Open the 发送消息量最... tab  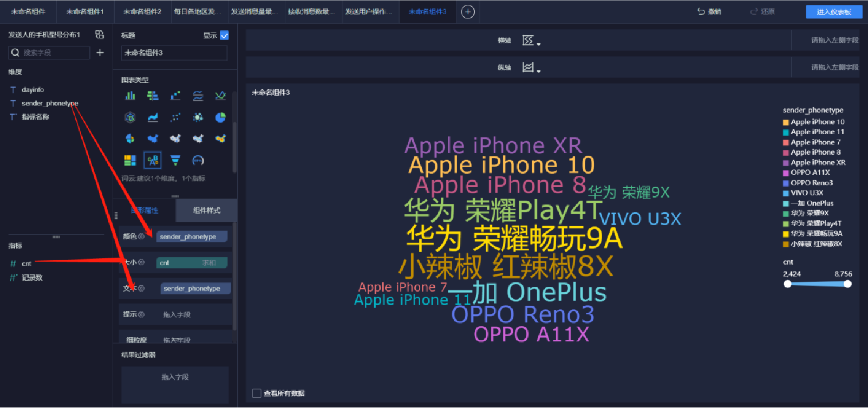click(x=256, y=11)
